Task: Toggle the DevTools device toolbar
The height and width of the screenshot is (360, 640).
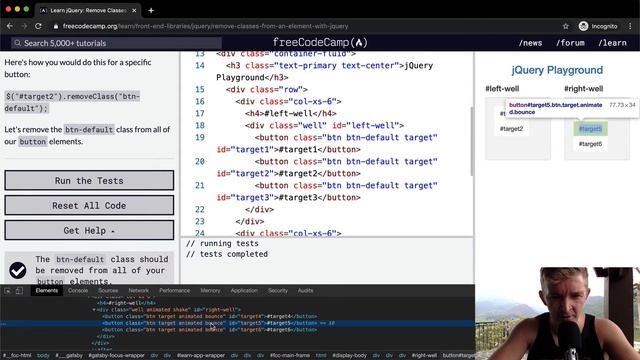Action: click(x=19, y=291)
